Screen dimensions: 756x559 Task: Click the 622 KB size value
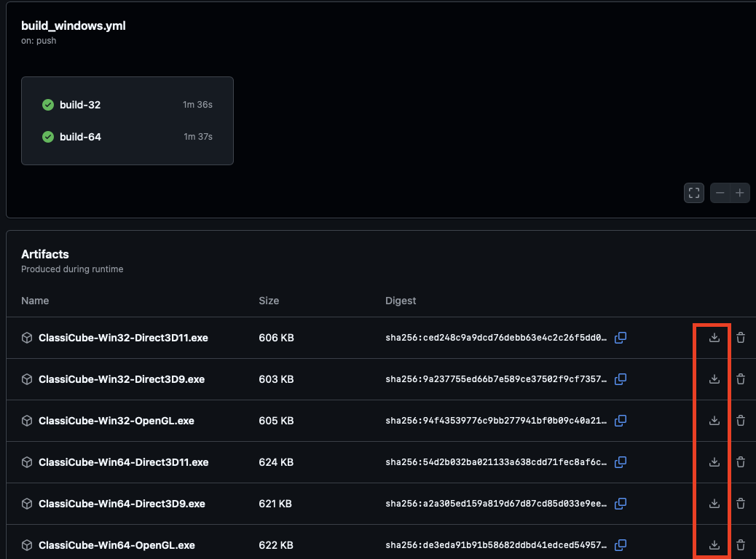(x=276, y=545)
